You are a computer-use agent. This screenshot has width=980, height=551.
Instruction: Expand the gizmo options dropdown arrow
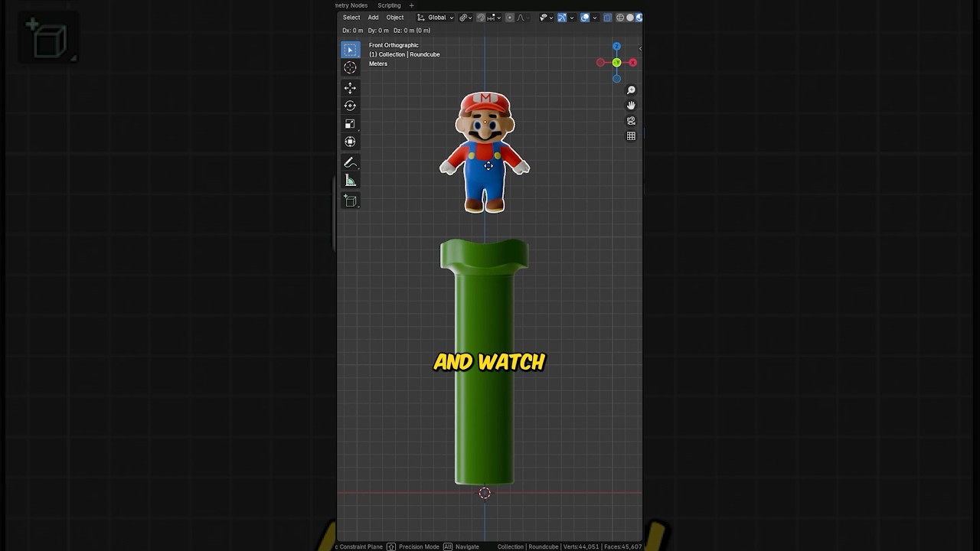click(x=572, y=18)
